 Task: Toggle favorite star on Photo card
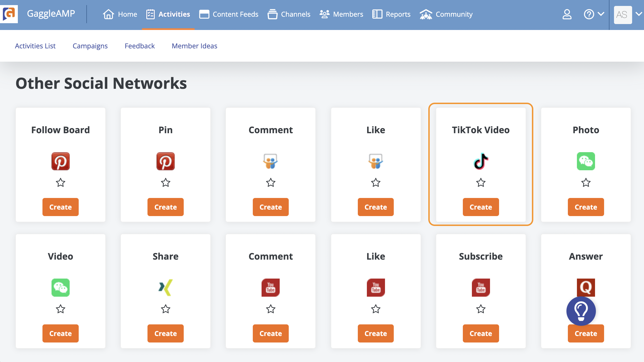pos(586,183)
